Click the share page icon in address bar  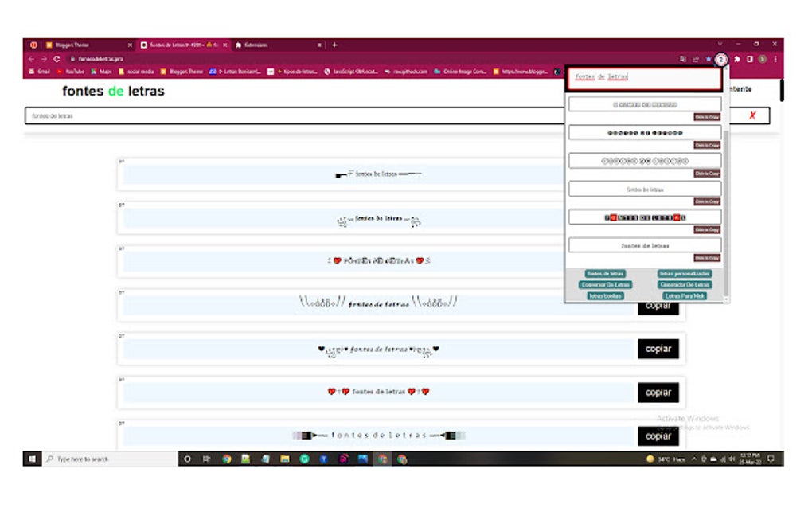coord(696,60)
